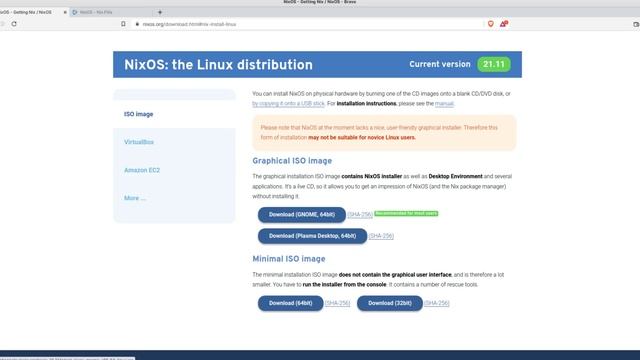Select the Getting Nix / NixOS tab

[31, 12]
